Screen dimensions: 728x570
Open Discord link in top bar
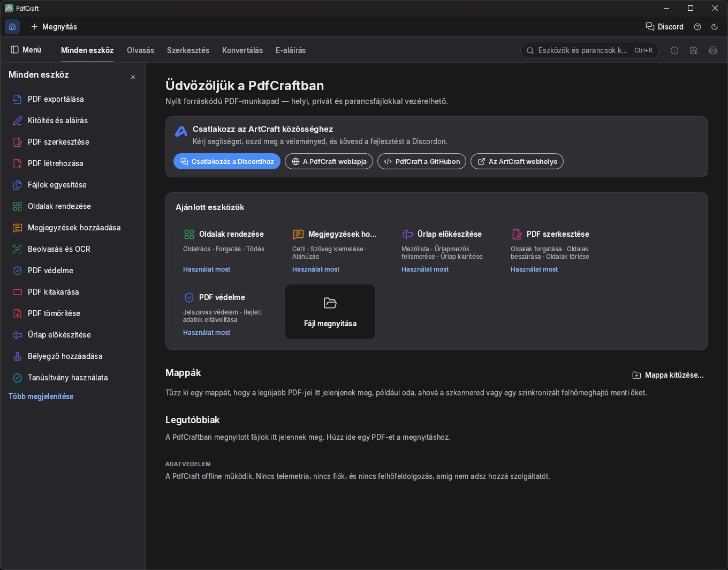click(x=665, y=27)
